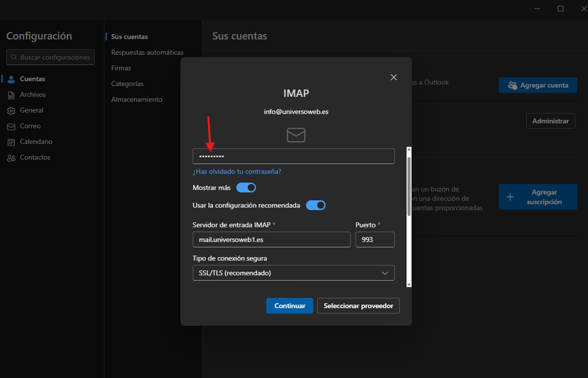Click the Correo envelope icon
The image size is (588, 378).
point(11,126)
